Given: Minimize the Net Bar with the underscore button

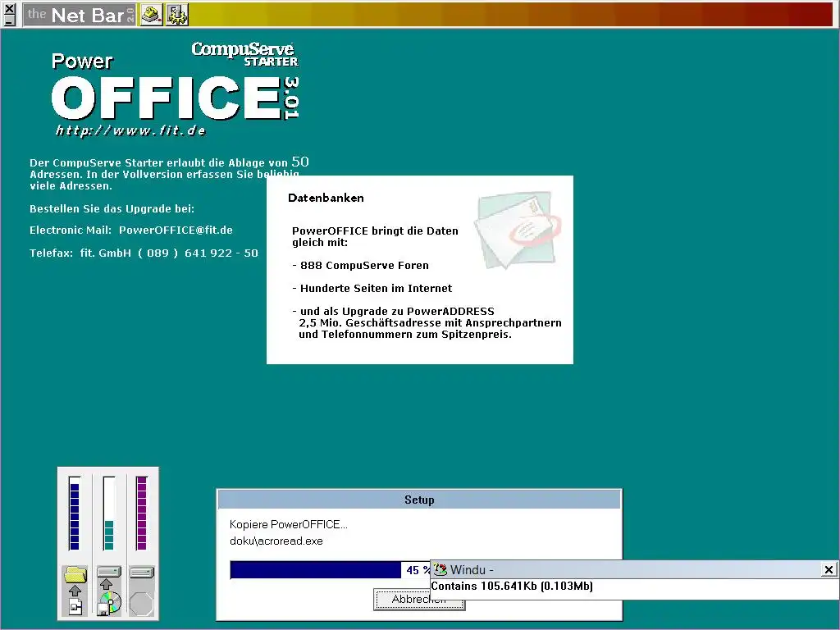Looking at the screenshot, I should coord(10,21).
